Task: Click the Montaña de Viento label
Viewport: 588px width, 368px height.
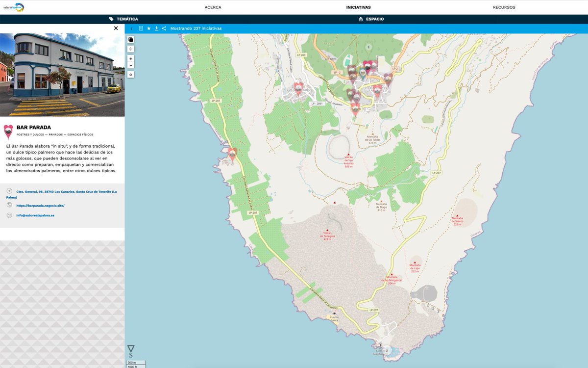Action: pyautogui.click(x=457, y=220)
